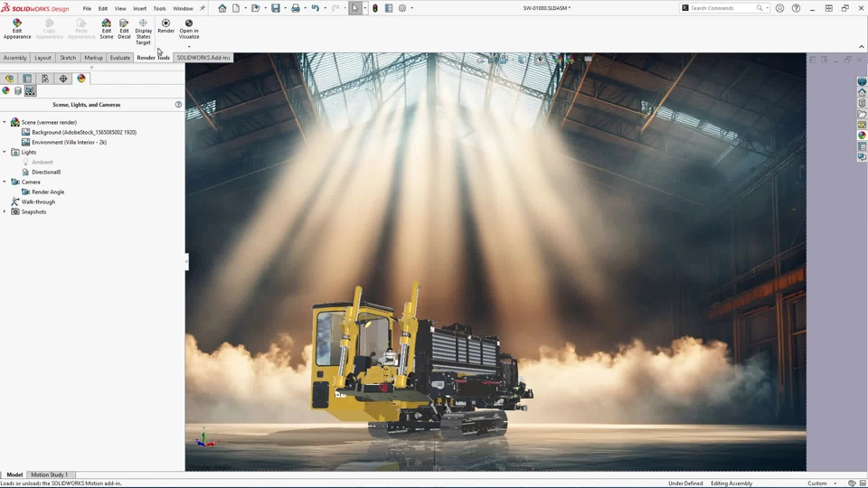Click Open in Visualize
This screenshot has height=488, width=868.
[x=189, y=29]
